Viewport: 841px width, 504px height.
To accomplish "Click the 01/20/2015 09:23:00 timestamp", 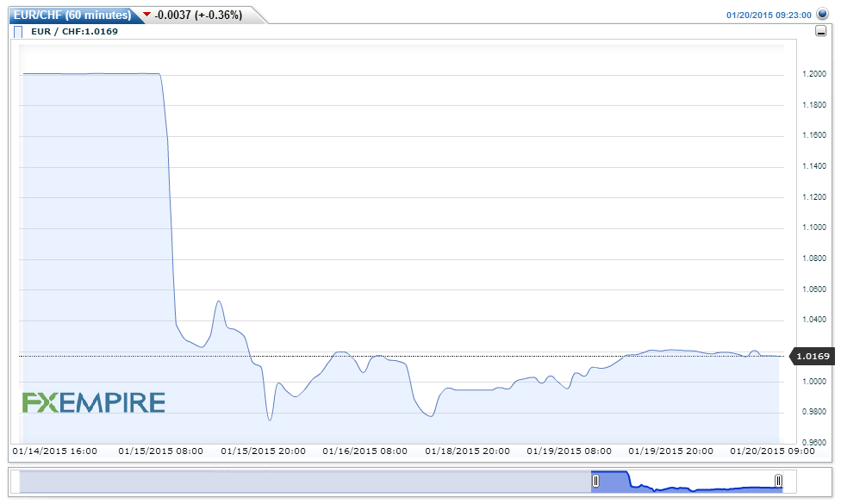I will point(769,15).
